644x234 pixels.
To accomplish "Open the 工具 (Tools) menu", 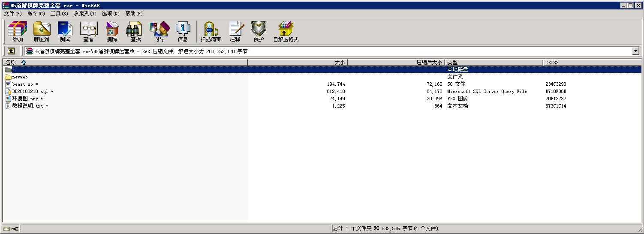I will (59, 14).
